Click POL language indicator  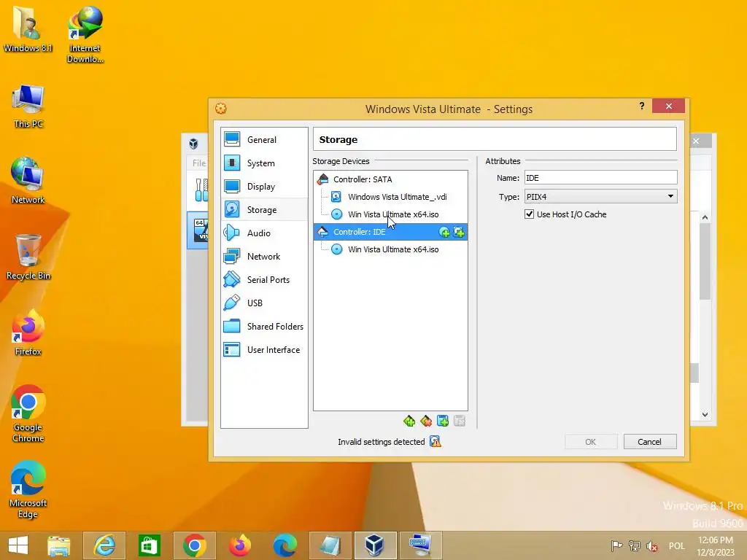coord(676,545)
